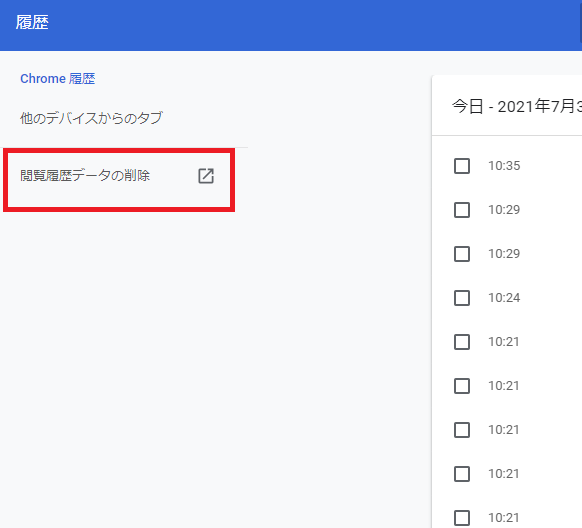The image size is (582, 528).
Task: Open 他のデバイスからのタブ in the sidebar
Action: pos(91,118)
